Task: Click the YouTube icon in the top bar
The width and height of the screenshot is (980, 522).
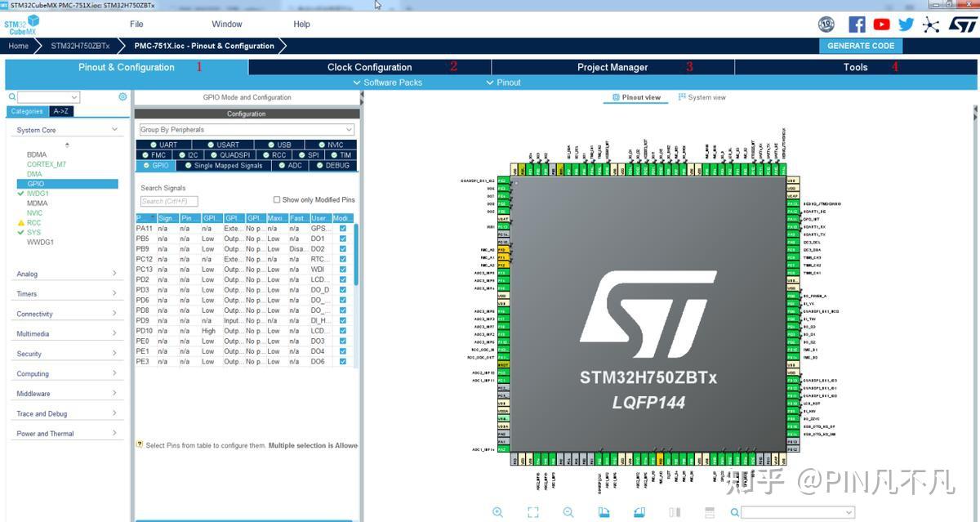Action: point(881,24)
